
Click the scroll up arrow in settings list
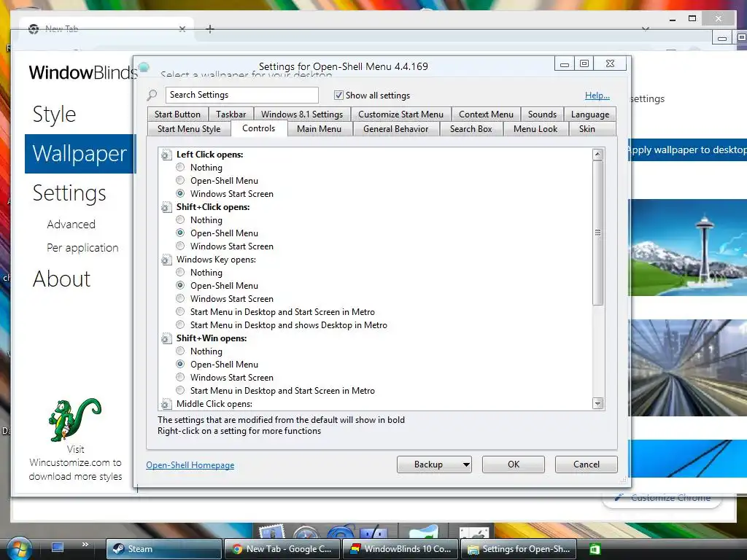(598, 155)
